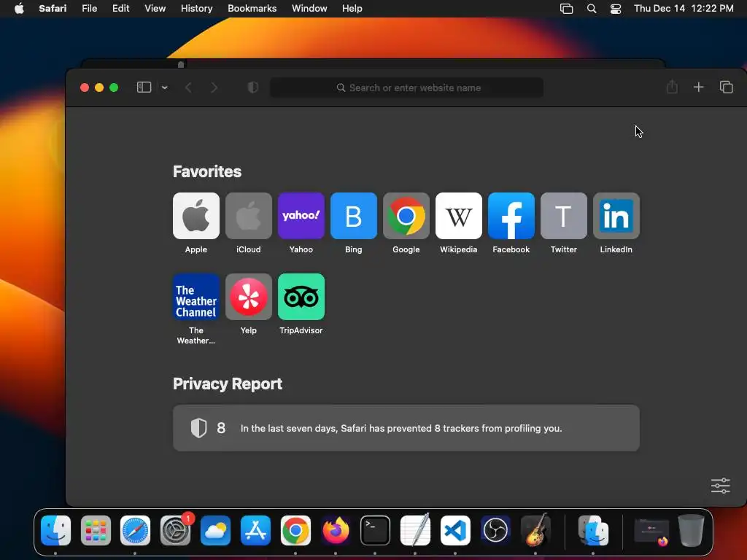Launch Safari from the Dock
Screen dimensions: 747x560
pyautogui.click(x=135, y=531)
